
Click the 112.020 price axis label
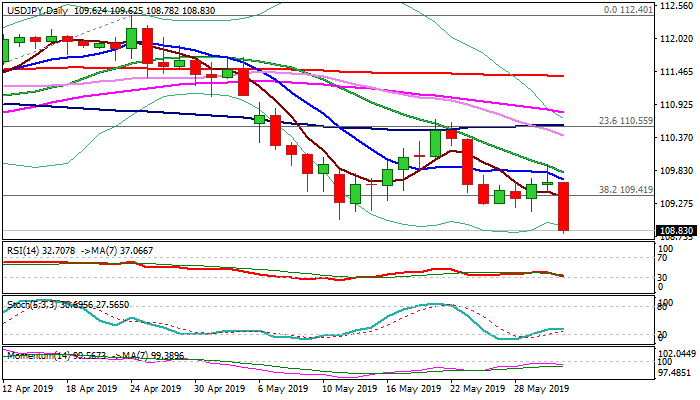(x=677, y=38)
